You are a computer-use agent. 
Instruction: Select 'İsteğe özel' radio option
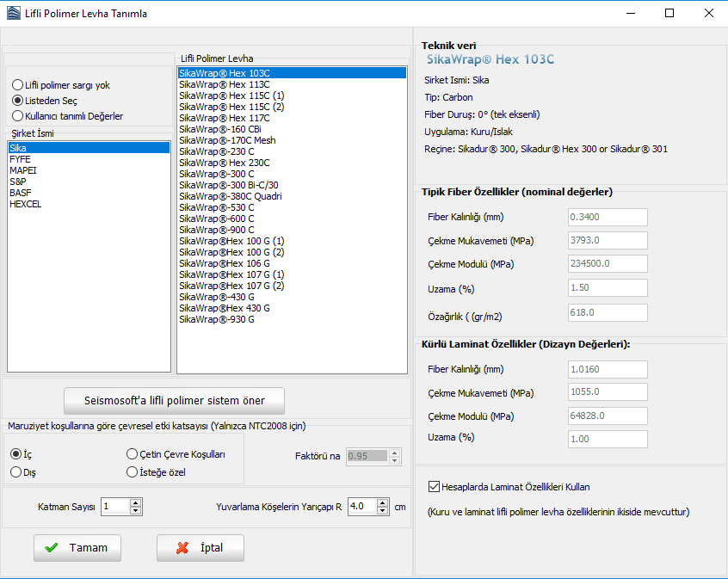click(x=133, y=471)
